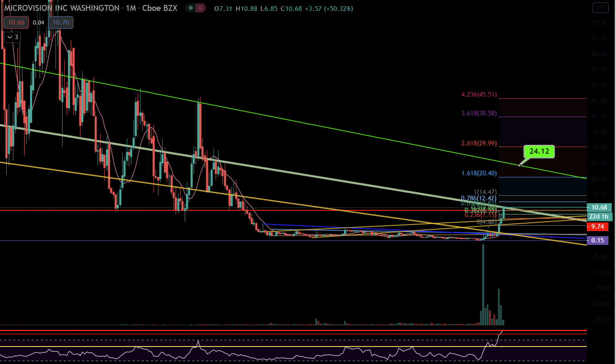Click the pink data-mode wave icon
The height and width of the screenshot is (364, 616).
[x=200, y=8]
